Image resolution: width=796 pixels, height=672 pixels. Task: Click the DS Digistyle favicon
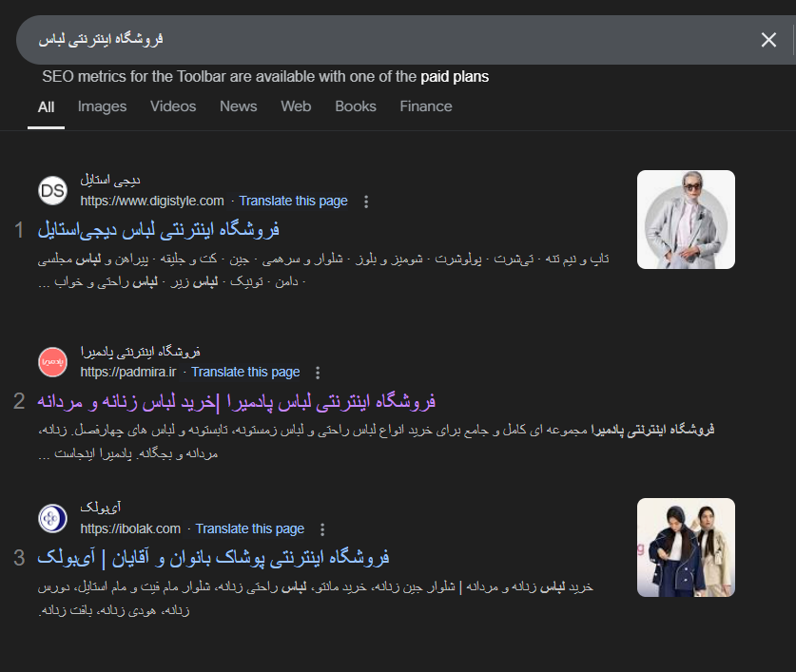click(53, 191)
